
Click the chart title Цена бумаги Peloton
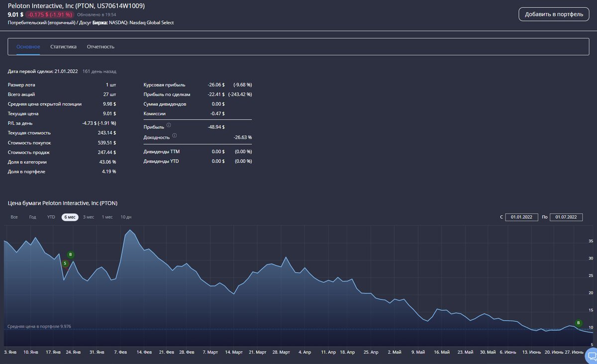click(x=63, y=203)
